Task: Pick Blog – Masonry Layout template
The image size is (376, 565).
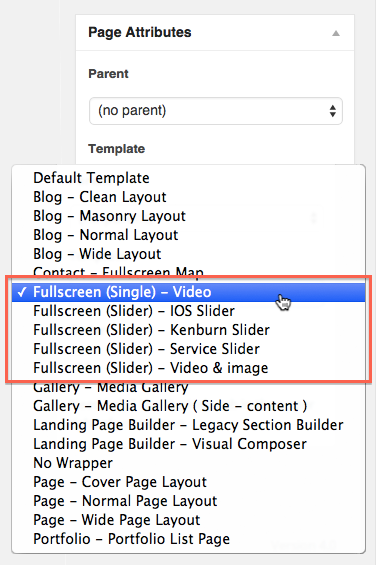Action: pyautogui.click(x=189, y=216)
